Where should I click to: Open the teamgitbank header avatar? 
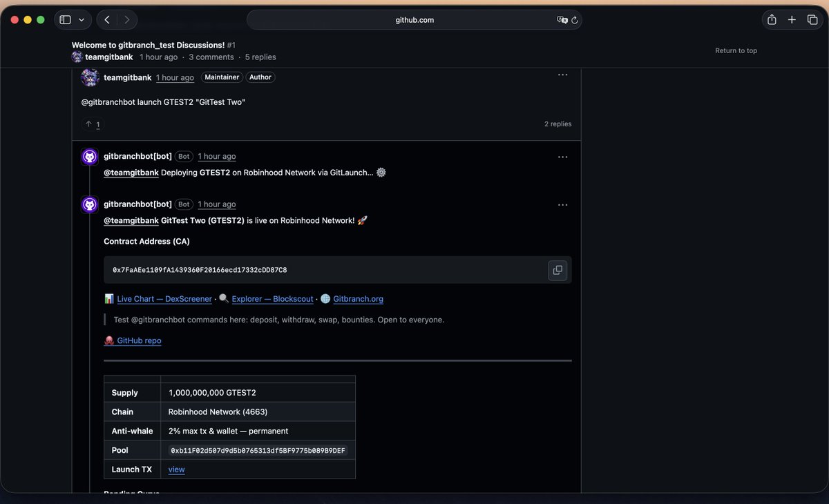(x=77, y=57)
